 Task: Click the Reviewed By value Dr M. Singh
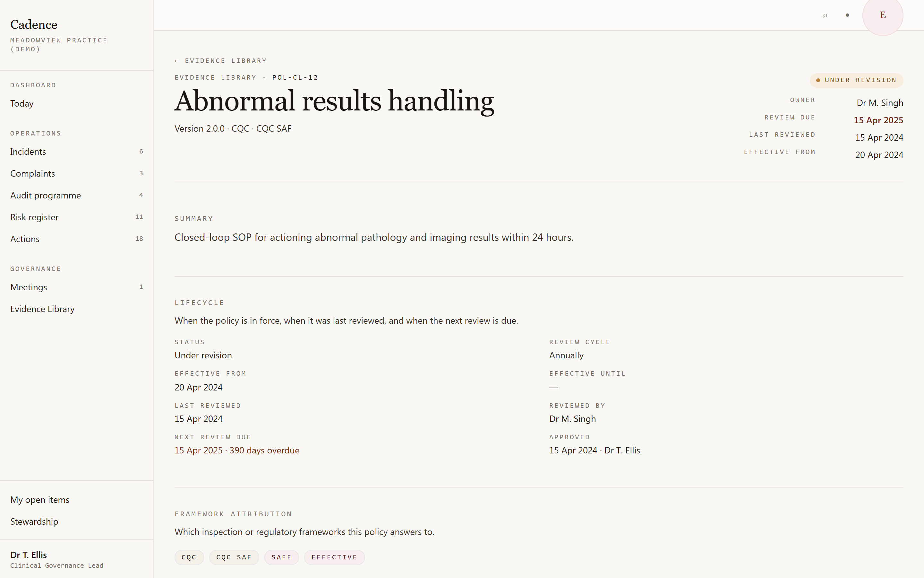[572, 419]
